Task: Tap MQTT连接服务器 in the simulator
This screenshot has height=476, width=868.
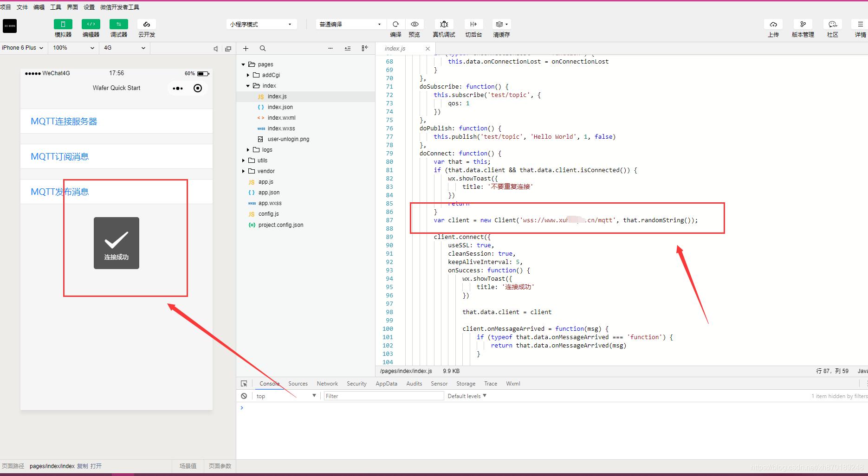Action: coord(117,122)
